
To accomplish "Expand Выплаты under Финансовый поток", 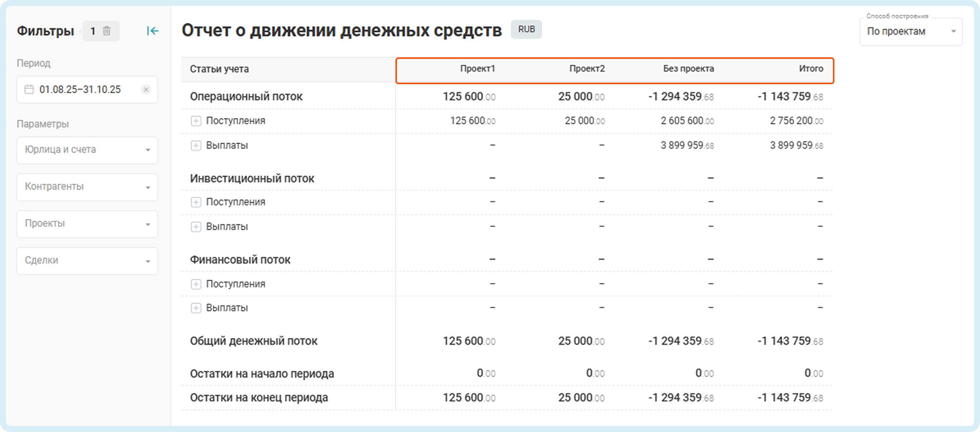I will [196, 308].
